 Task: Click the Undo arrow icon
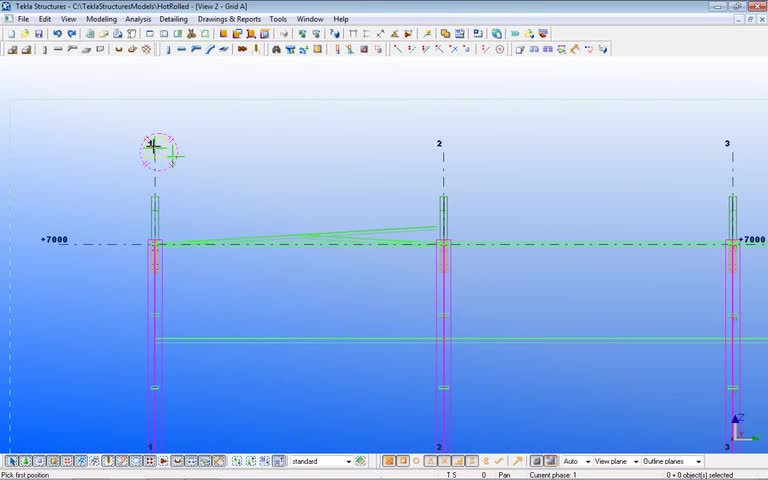[57, 34]
